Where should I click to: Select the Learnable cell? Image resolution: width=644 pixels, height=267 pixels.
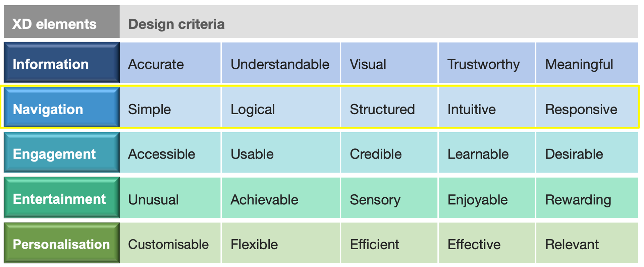(x=487, y=152)
